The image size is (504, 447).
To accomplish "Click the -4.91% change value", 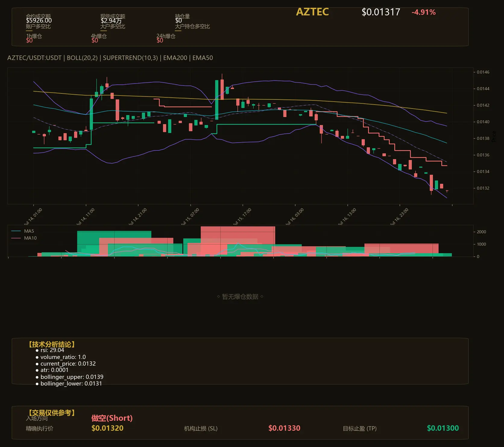I will tap(424, 12).
